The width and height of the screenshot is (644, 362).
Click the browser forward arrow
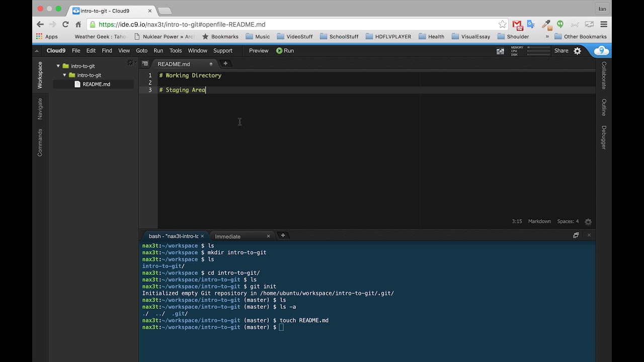pyautogui.click(x=53, y=24)
